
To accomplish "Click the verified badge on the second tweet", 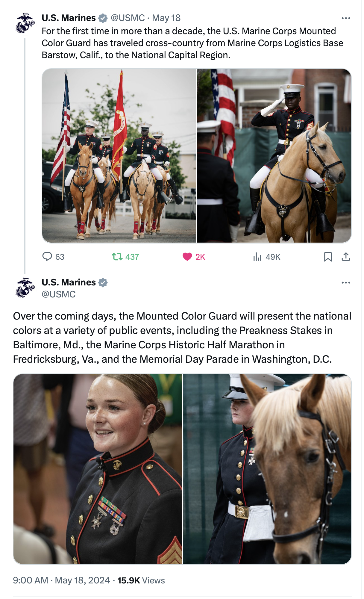I will 103,282.
